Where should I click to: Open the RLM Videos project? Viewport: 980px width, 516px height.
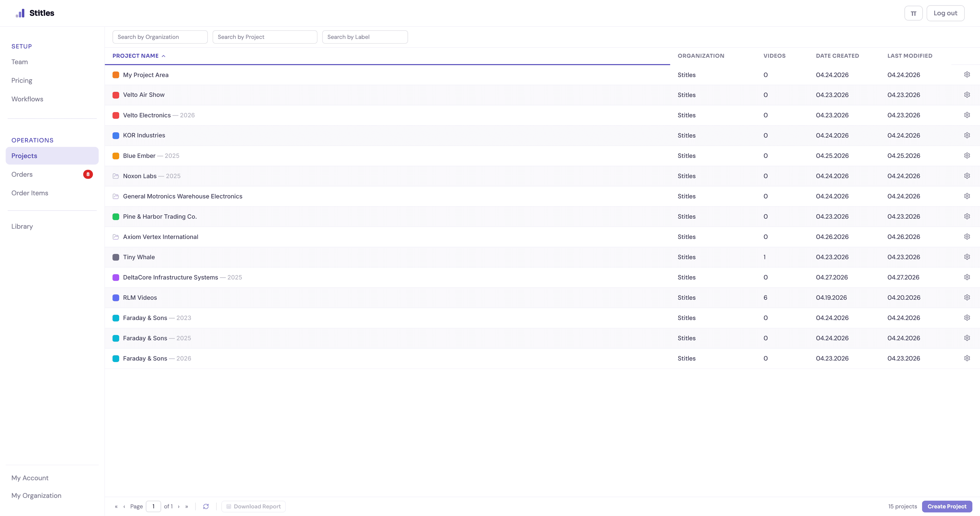140,298
